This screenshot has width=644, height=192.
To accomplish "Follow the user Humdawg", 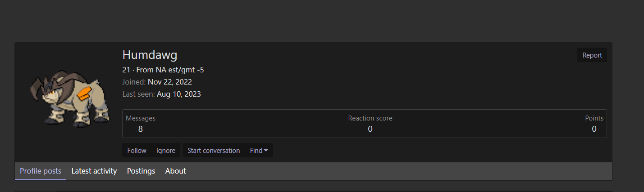I will coord(137,151).
